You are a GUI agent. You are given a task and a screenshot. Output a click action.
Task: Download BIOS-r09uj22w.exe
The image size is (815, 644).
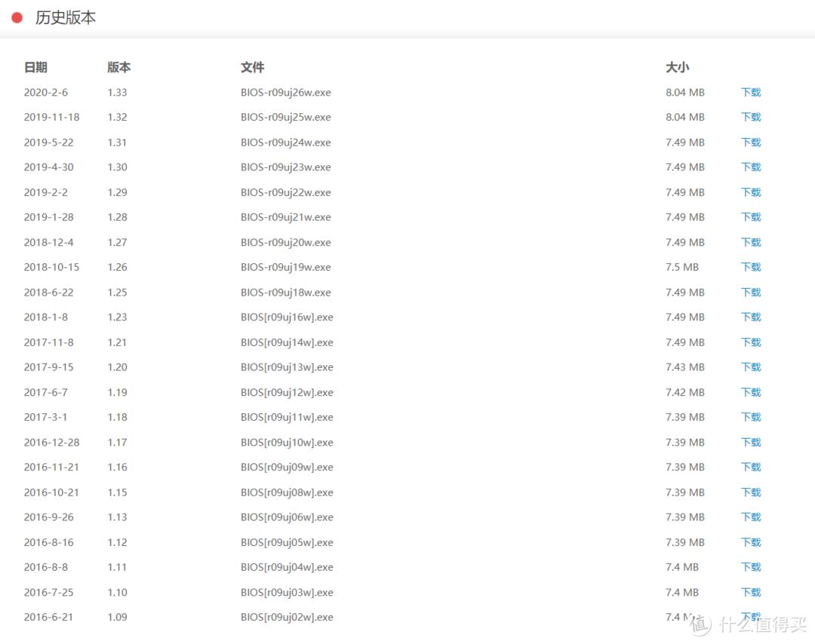(751, 192)
